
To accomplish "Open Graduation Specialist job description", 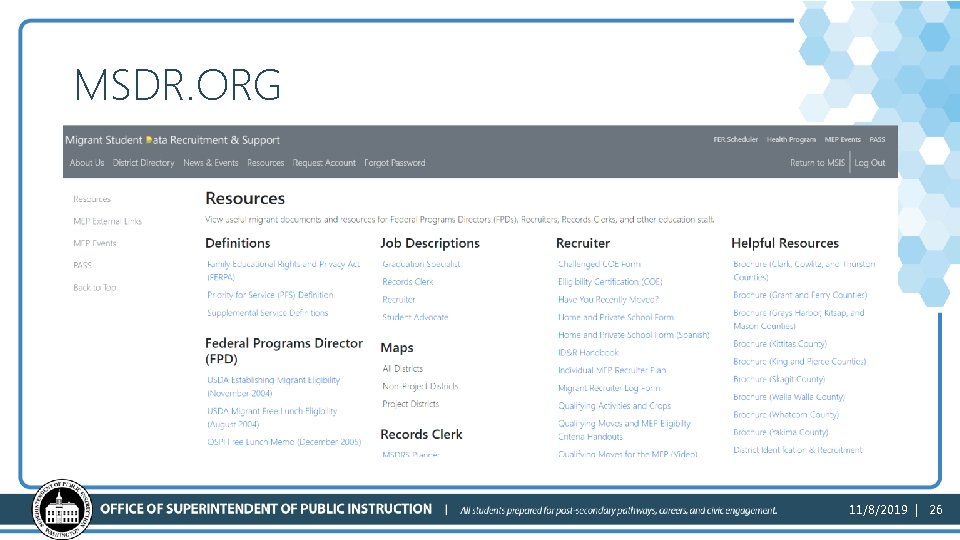I will pos(421,264).
